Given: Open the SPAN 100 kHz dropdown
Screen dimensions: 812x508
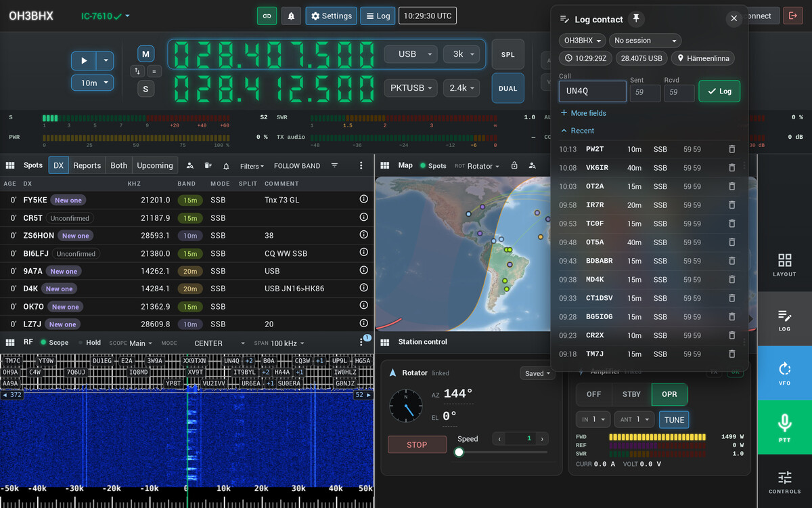Looking at the screenshot, I should click(279, 343).
